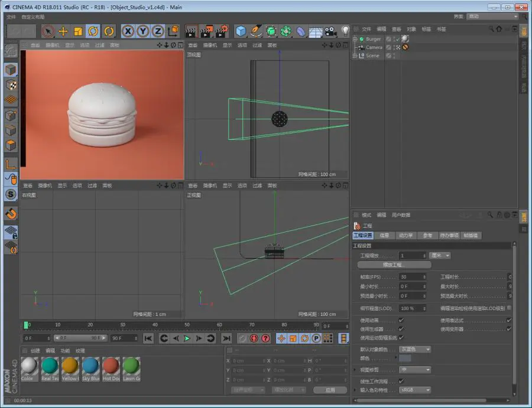Click the 颜色 color swatch
This screenshot has width=532, height=408.
[405, 358]
